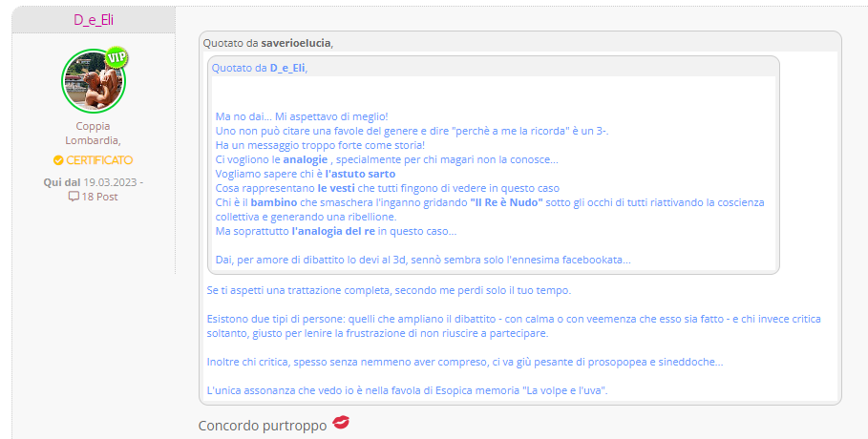This screenshot has width=868, height=439.
Task: Open the 18 Post link
Action: [99, 197]
